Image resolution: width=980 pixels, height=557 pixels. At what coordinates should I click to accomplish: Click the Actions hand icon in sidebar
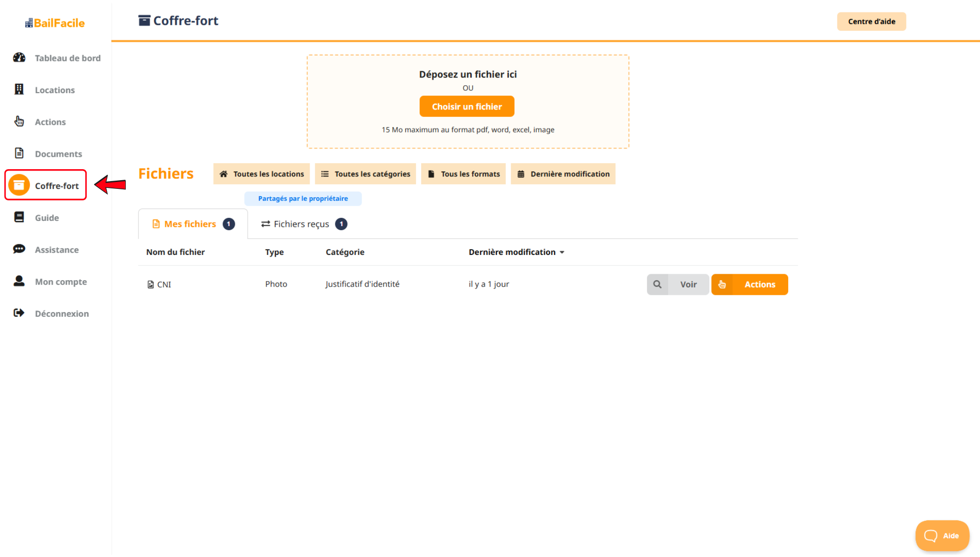(19, 121)
